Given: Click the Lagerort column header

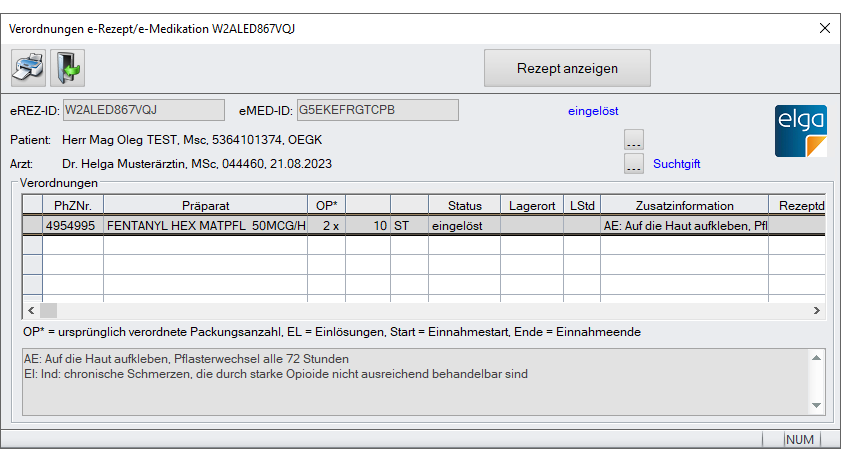Looking at the screenshot, I should (531, 205).
